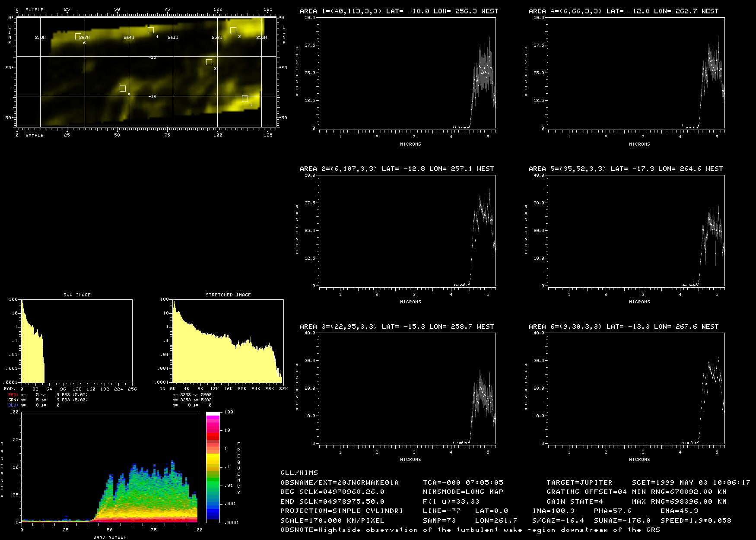Click the 270W longitude label on the map
Viewport: 756px width, 540px height.
click(x=40, y=38)
